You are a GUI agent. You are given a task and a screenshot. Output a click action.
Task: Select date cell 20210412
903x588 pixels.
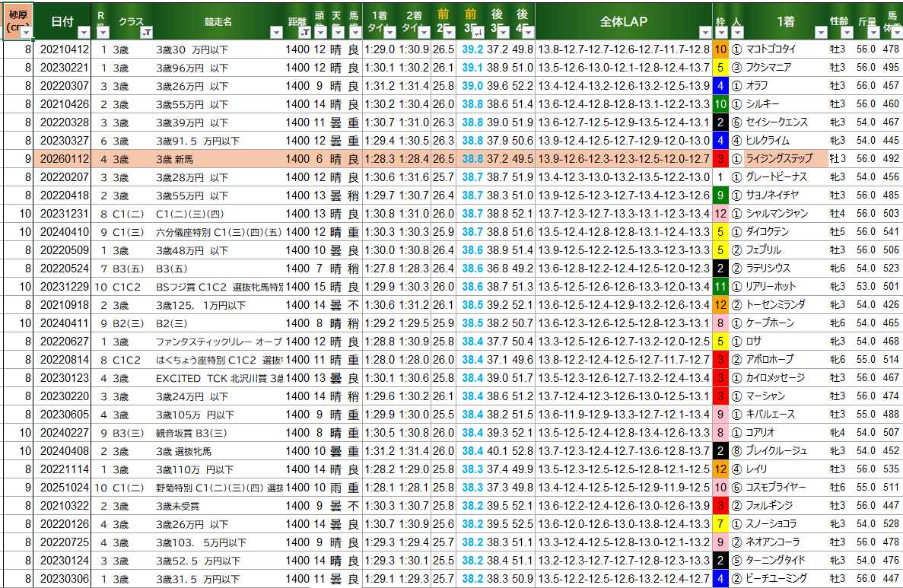click(x=62, y=49)
